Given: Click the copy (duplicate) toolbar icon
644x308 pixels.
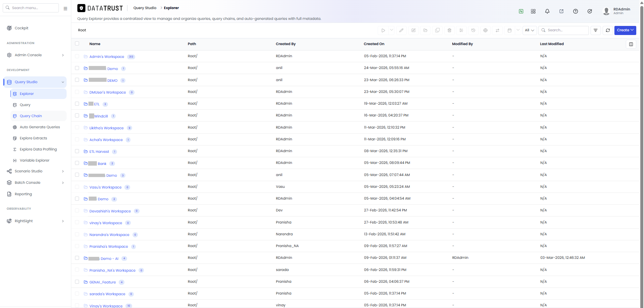Looking at the screenshot, I should pyautogui.click(x=438, y=30).
